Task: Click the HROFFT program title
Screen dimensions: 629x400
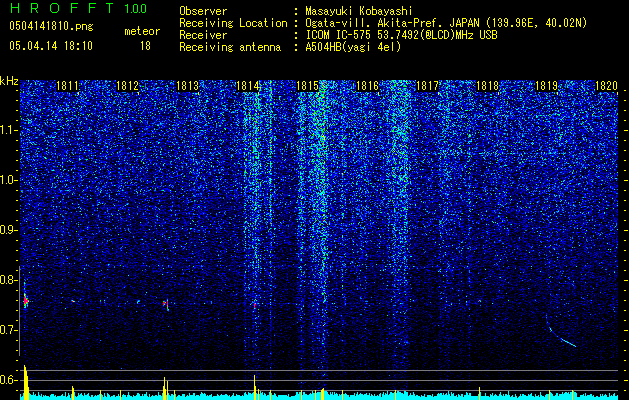Action: click(x=62, y=8)
